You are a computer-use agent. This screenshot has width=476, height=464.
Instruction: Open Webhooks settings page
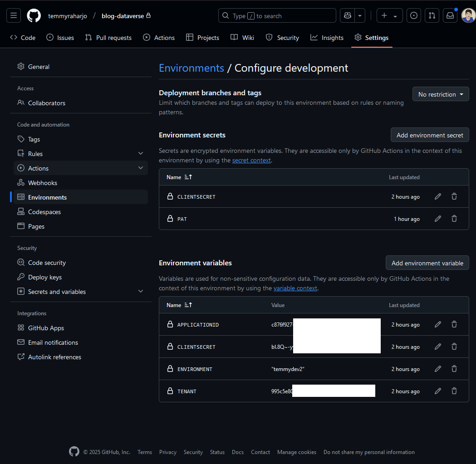pos(81,183)
